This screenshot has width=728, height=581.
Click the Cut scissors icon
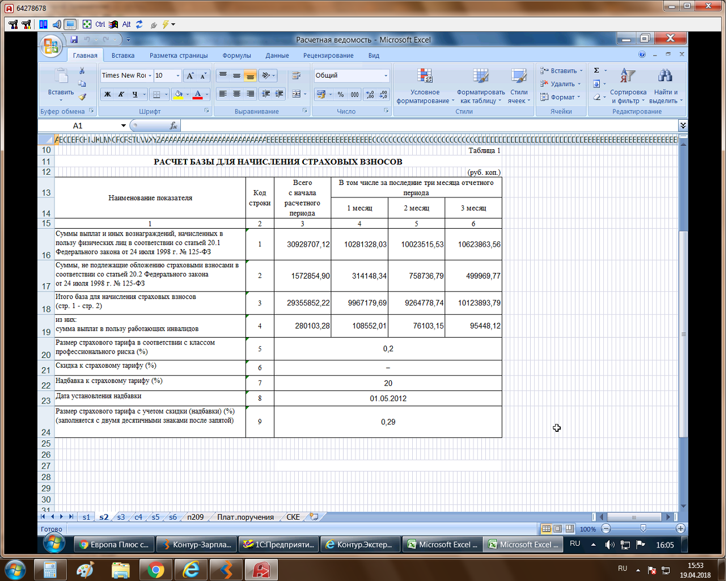(x=82, y=71)
